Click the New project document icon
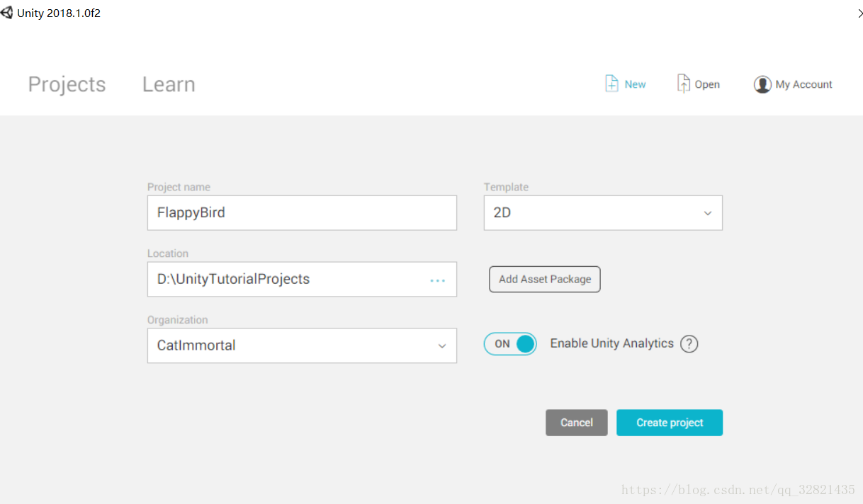 pyautogui.click(x=611, y=84)
